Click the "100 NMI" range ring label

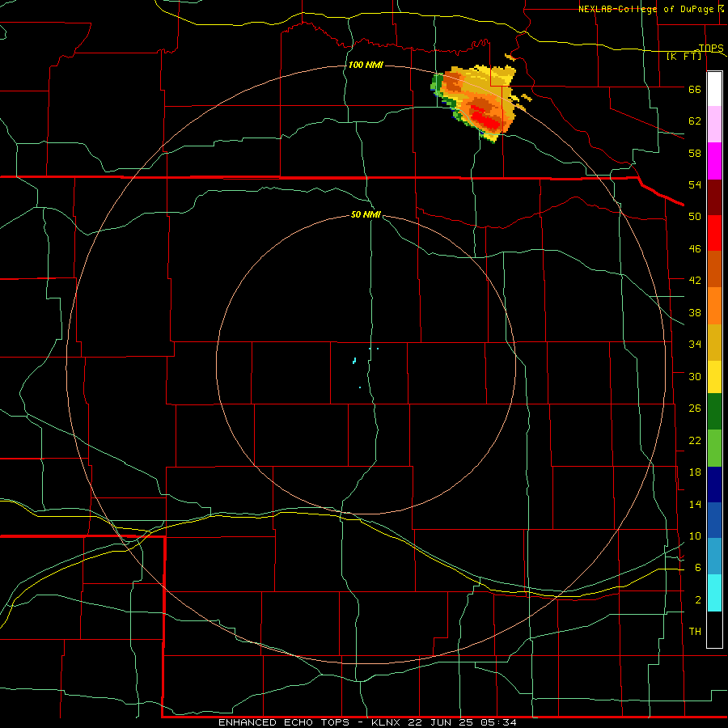click(x=366, y=65)
